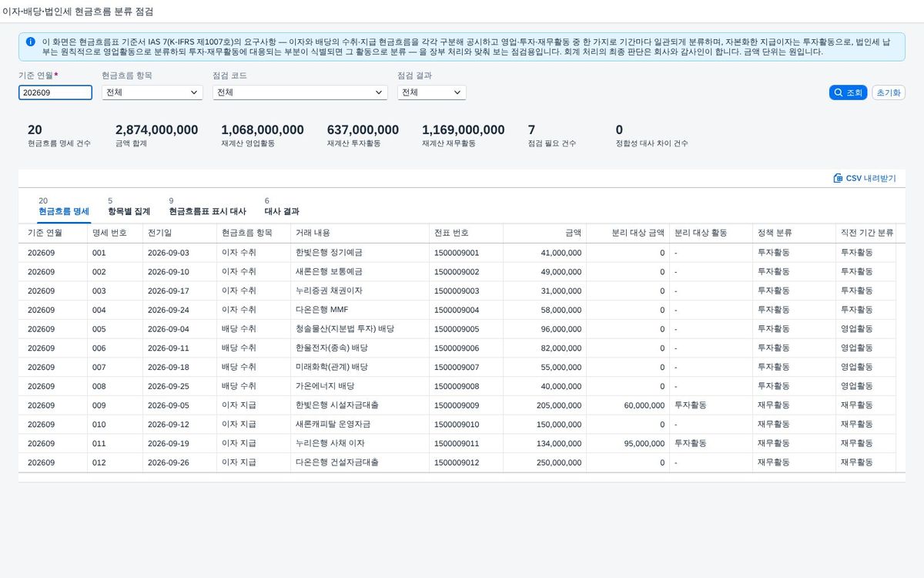Click posting date 2026-09-17
This screenshot has width=924, height=578.
(169, 291)
